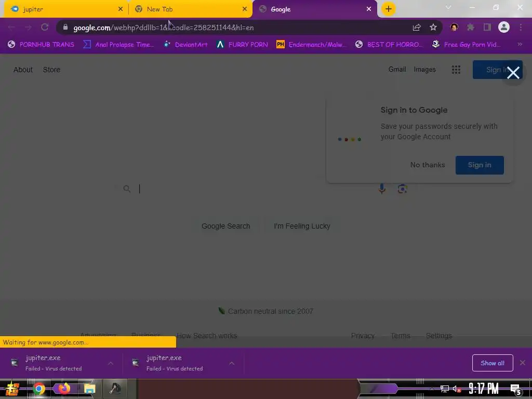532x399 pixels.
Task: Open Firefox from the taskbar
Action: [x=64, y=389]
